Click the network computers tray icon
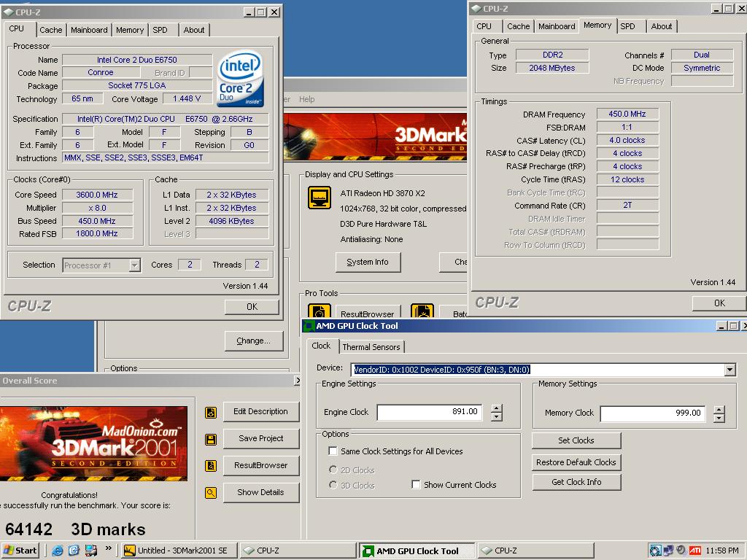The image size is (747, 560). (x=668, y=551)
